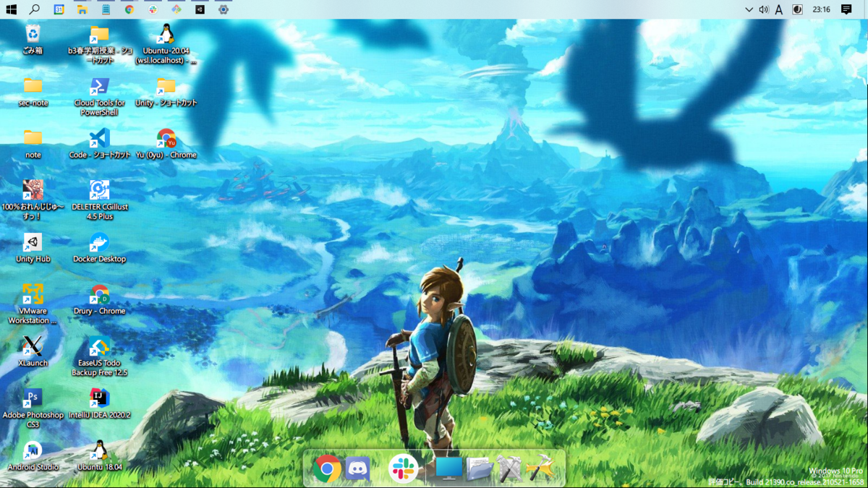868x488 pixels.
Task: Open taskbar search magnifier
Action: pyautogui.click(x=35, y=9)
